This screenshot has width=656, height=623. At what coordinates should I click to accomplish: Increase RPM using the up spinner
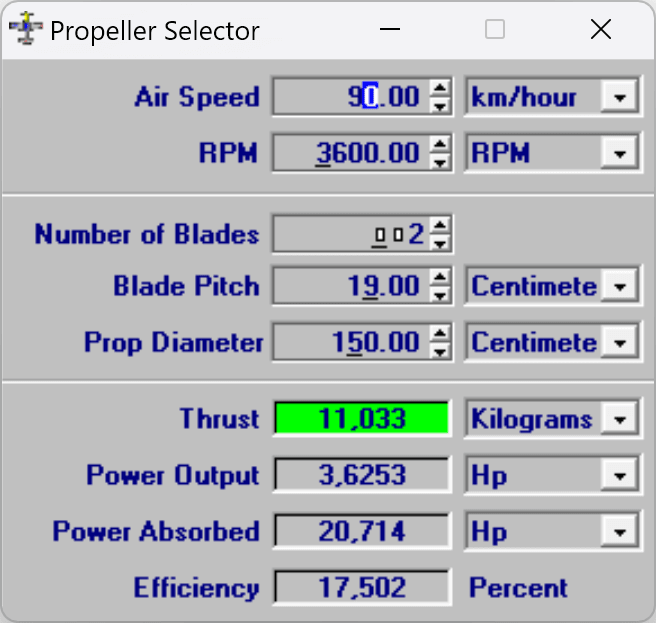pos(440,145)
